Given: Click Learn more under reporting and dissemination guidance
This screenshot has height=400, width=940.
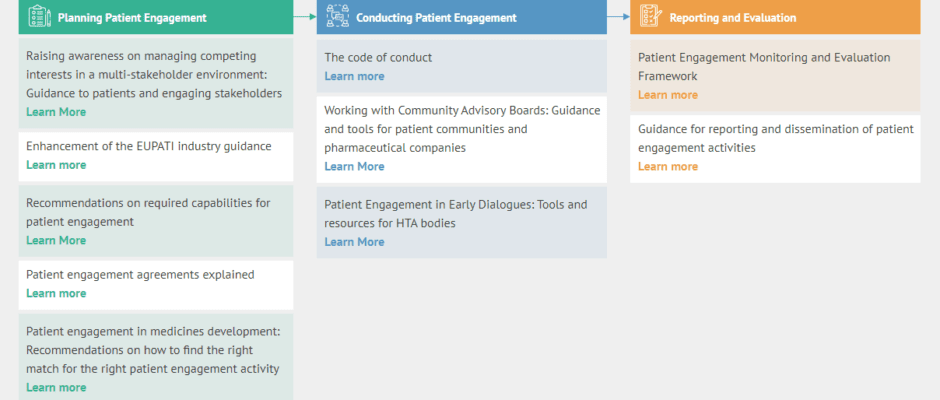Looking at the screenshot, I should 668,166.
